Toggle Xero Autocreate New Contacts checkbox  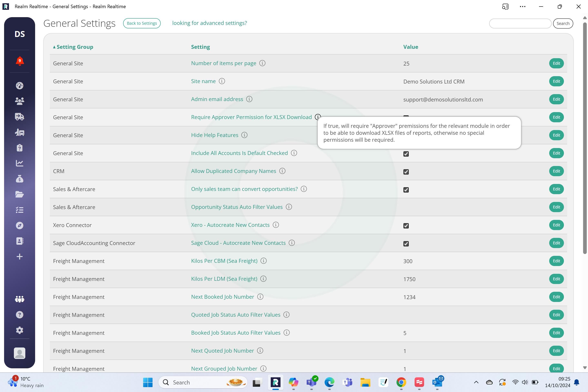point(406,226)
